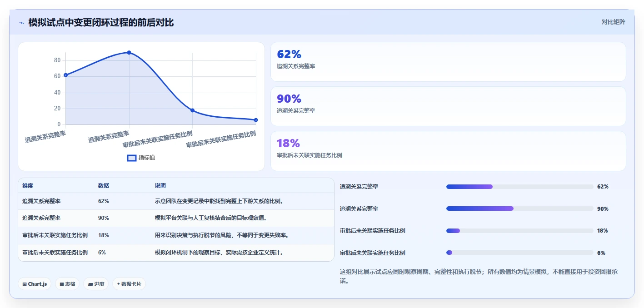Click the chart data point at value 62

65,75
